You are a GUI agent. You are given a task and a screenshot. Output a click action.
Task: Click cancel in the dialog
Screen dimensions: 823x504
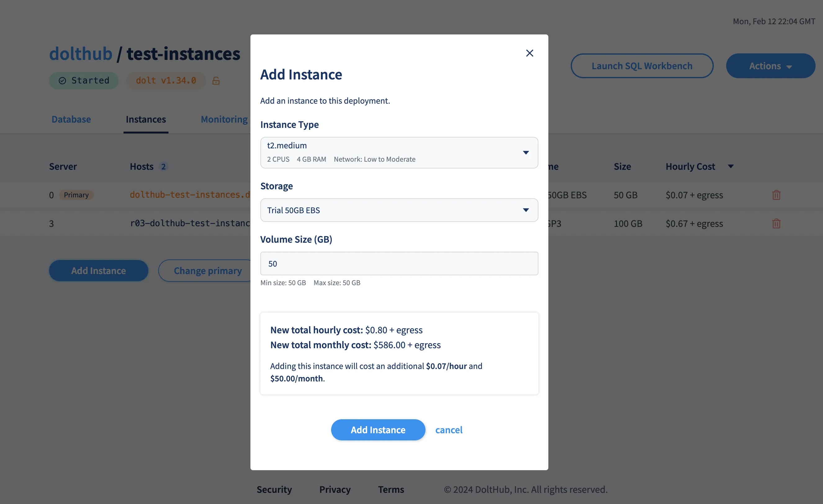(448, 430)
